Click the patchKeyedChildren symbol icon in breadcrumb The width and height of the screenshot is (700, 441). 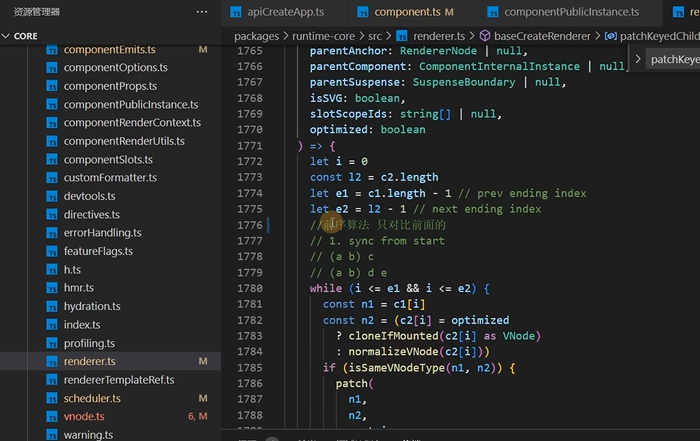[610, 36]
